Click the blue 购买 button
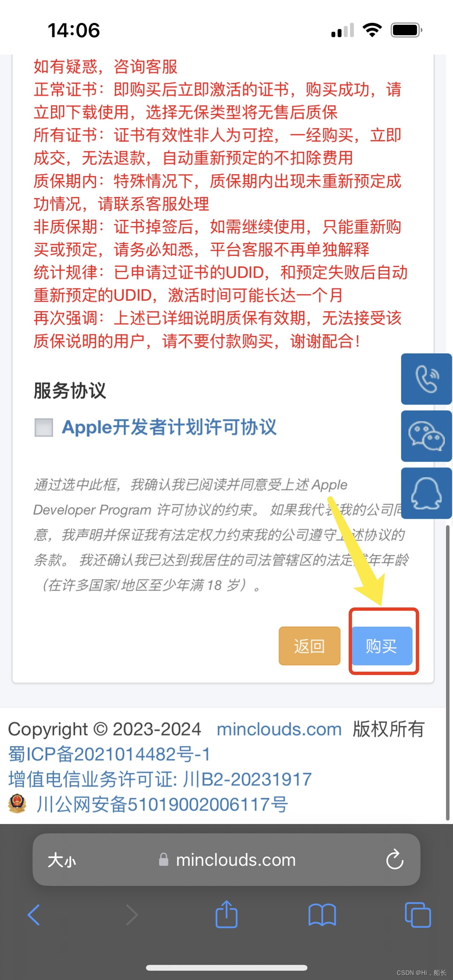Image resolution: width=453 pixels, height=980 pixels. (x=382, y=646)
